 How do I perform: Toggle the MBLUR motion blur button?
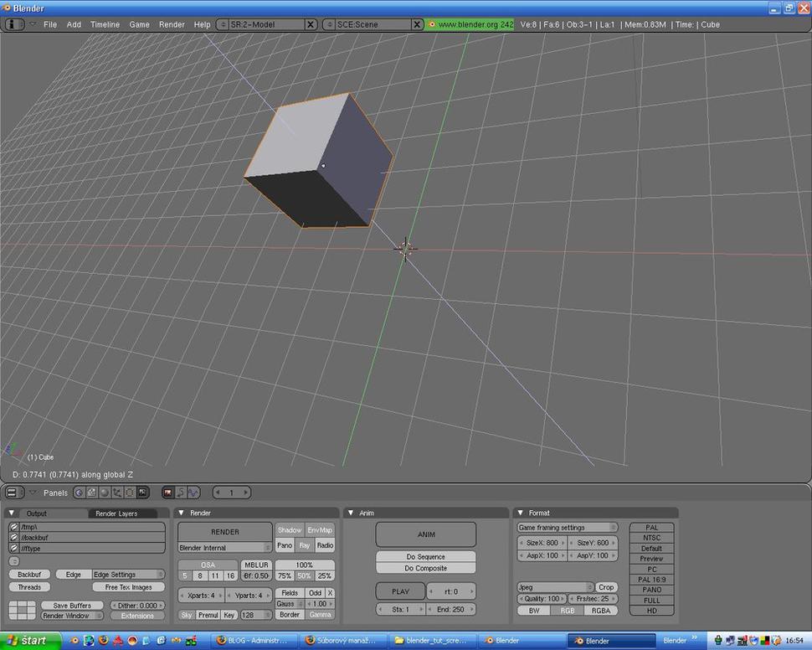(256, 565)
